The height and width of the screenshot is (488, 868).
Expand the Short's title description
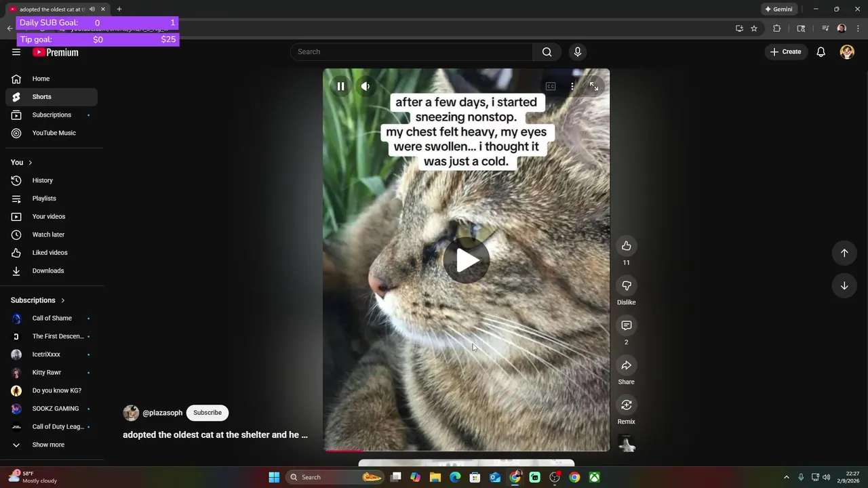click(215, 435)
